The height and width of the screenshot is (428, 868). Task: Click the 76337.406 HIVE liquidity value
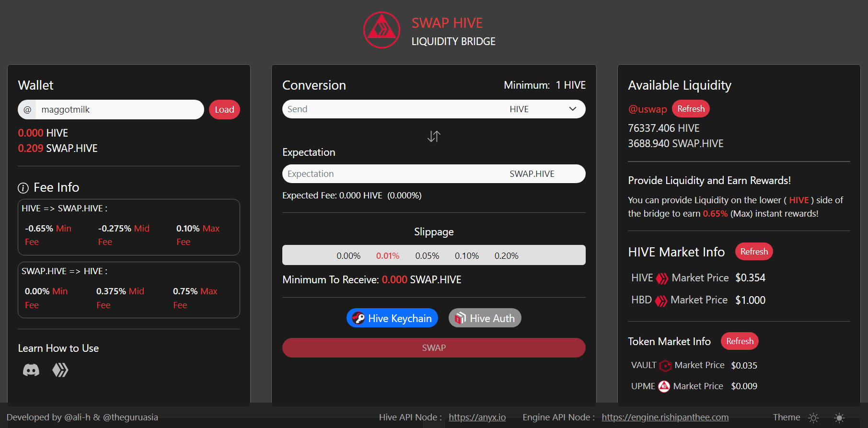pyautogui.click(x=664, y=128)
